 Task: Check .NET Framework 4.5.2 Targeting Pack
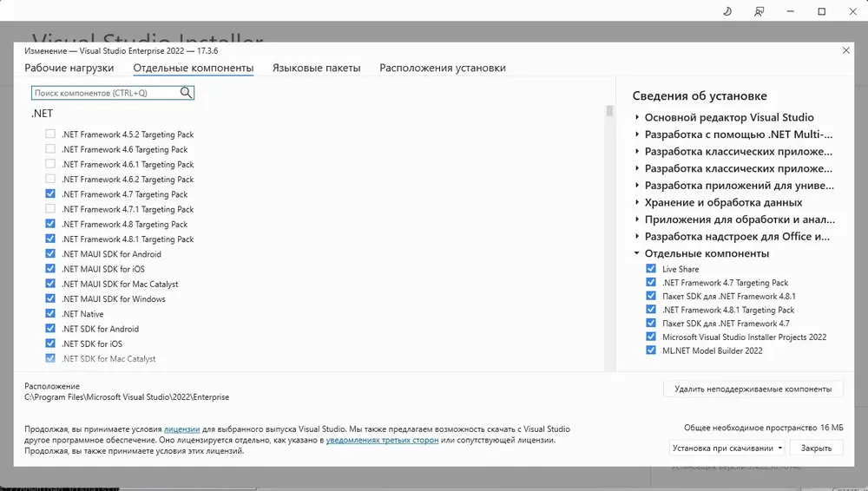pyautogui.click(x=50, y=134)
